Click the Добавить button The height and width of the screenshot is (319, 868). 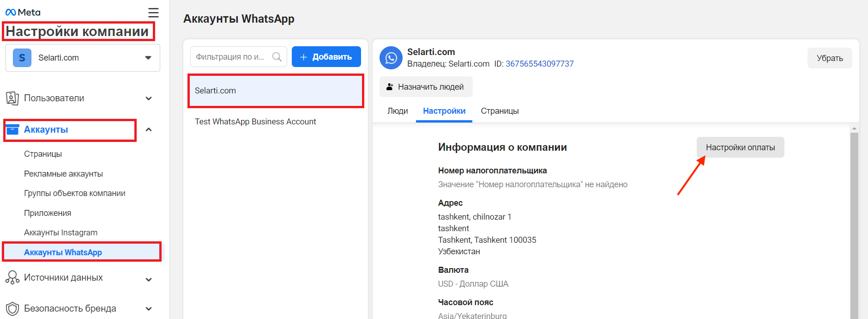[326, 57]
